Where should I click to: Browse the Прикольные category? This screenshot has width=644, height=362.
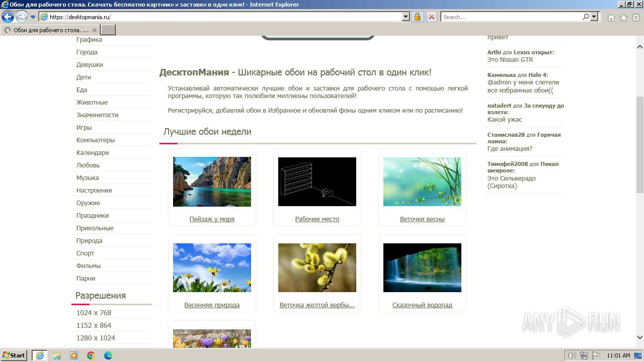pos(95,228)
